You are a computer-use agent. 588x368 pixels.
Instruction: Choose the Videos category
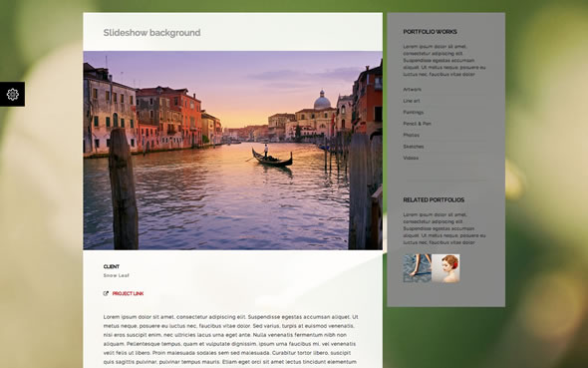click(411, 158)
